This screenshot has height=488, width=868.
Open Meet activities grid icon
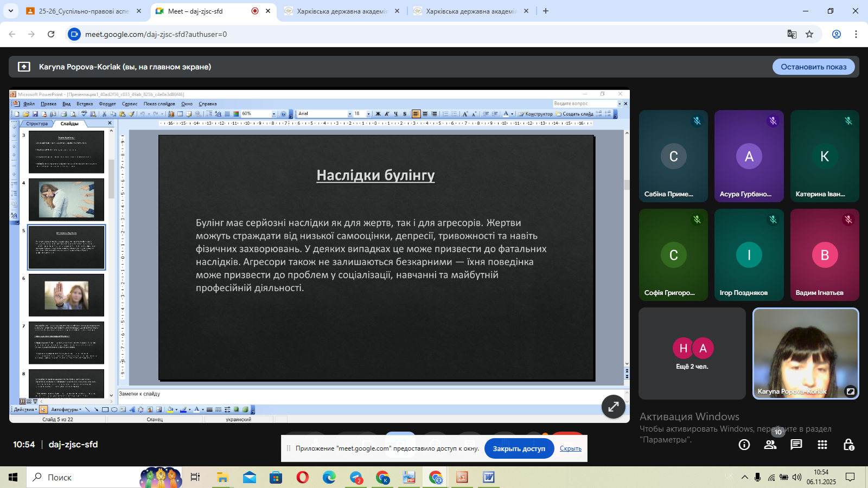[x=822, y=445]
